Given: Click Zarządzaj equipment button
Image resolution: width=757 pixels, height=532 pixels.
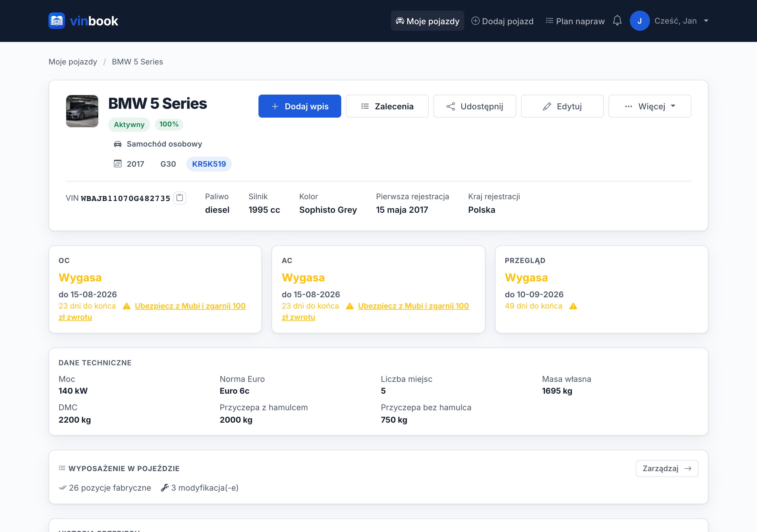Looking at the screenshot, I should coord(667,468).
